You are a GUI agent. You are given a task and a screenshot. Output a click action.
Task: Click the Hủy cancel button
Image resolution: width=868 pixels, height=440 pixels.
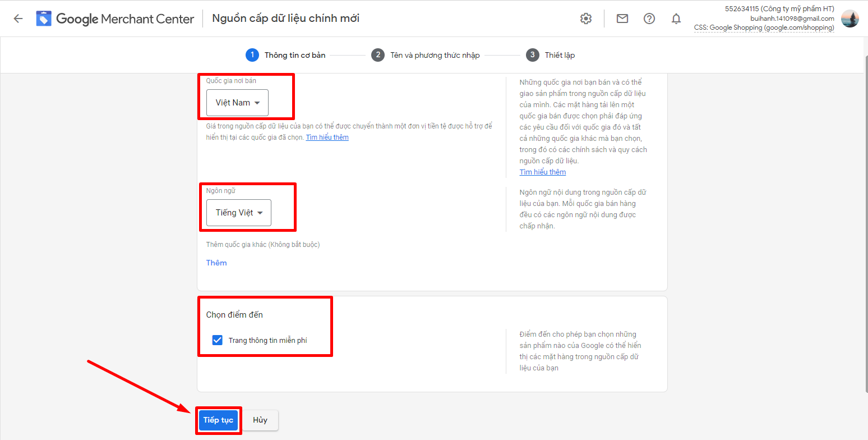[x=260, y=420]
